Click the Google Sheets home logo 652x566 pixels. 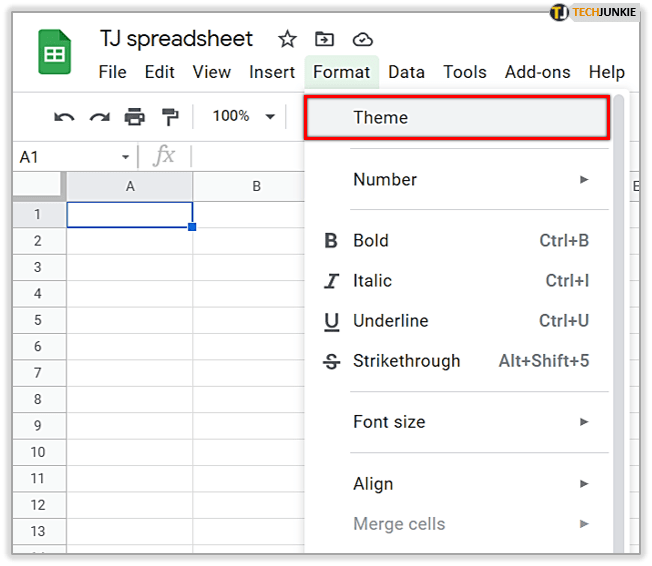(x=54, y=52)
